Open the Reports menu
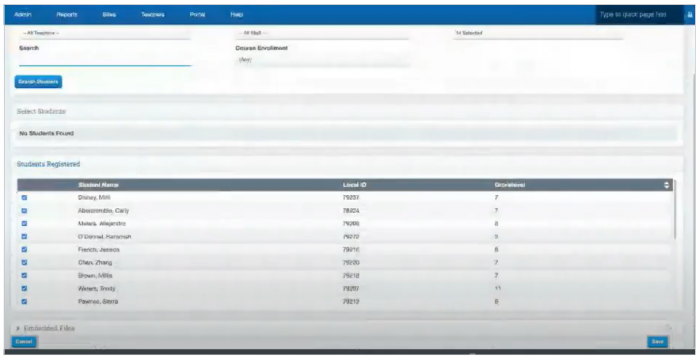 tap(67, 15)
